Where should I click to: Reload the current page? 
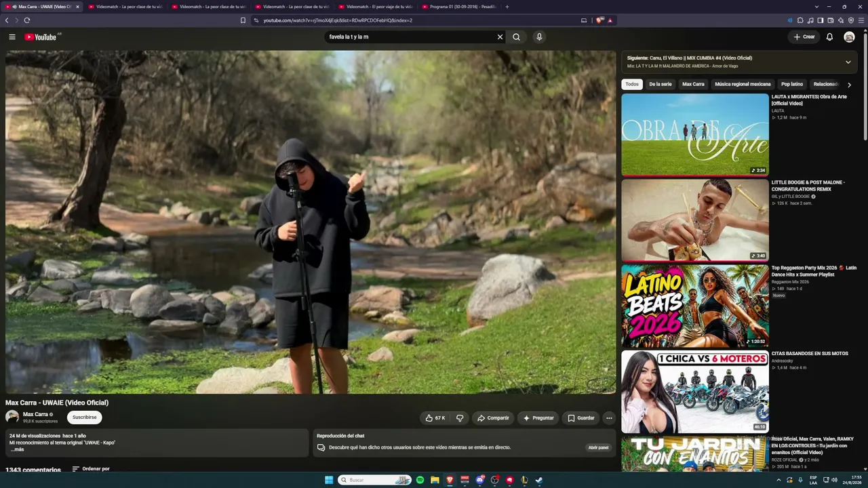27,20
